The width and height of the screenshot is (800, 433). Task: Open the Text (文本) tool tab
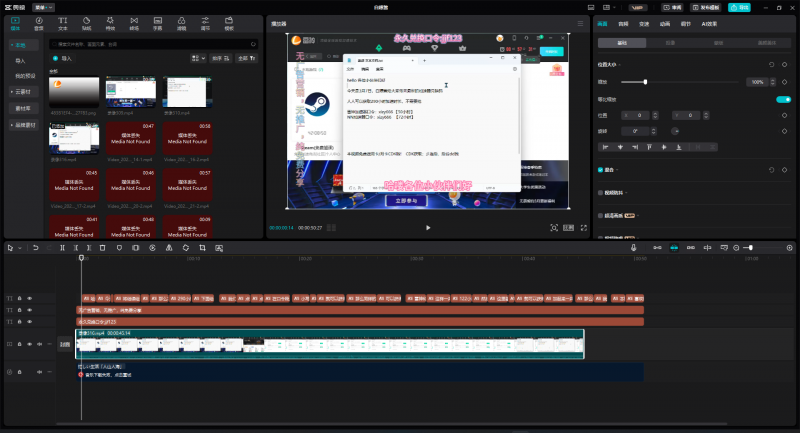click(x=63, y=22)
